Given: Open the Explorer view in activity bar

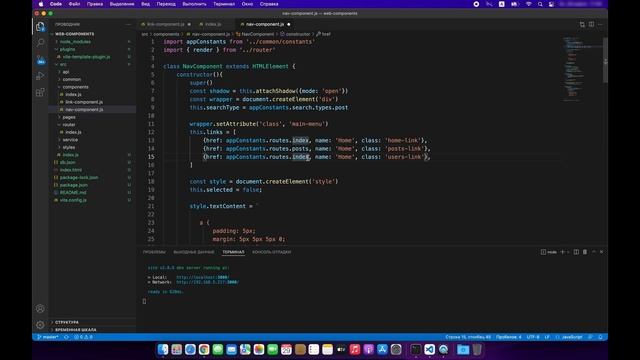Looking at the screenshot, I should pos(40,27).
